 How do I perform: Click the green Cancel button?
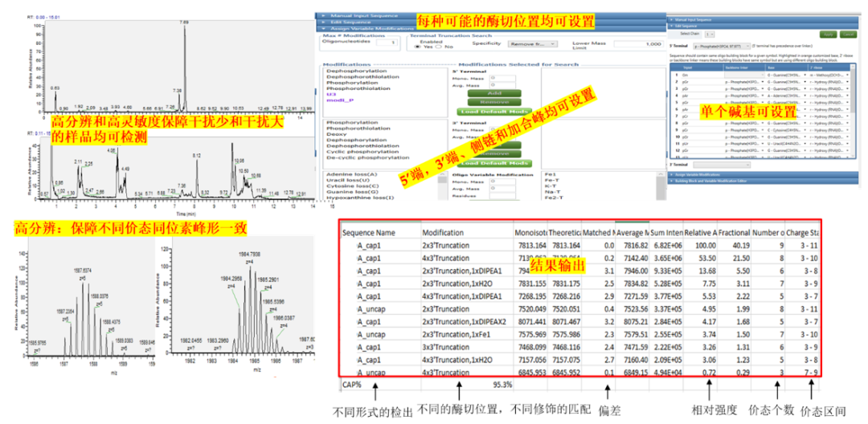pos(847,35)
